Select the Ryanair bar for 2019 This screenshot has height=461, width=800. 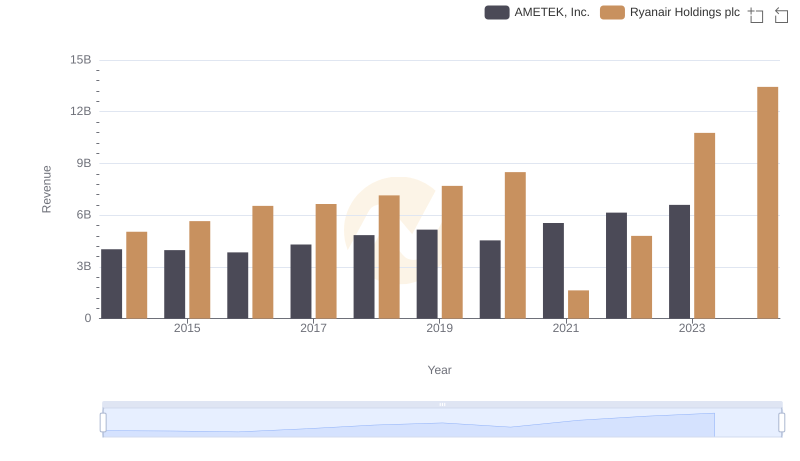coord(452,252)
